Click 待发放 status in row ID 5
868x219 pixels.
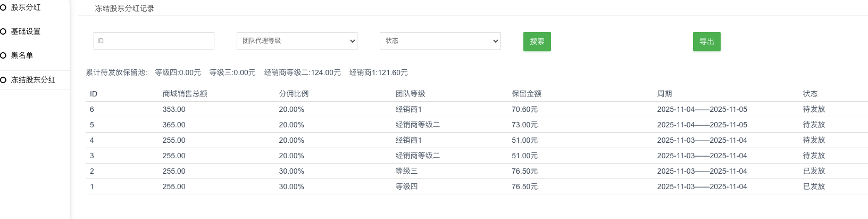(x=814, y=125)
